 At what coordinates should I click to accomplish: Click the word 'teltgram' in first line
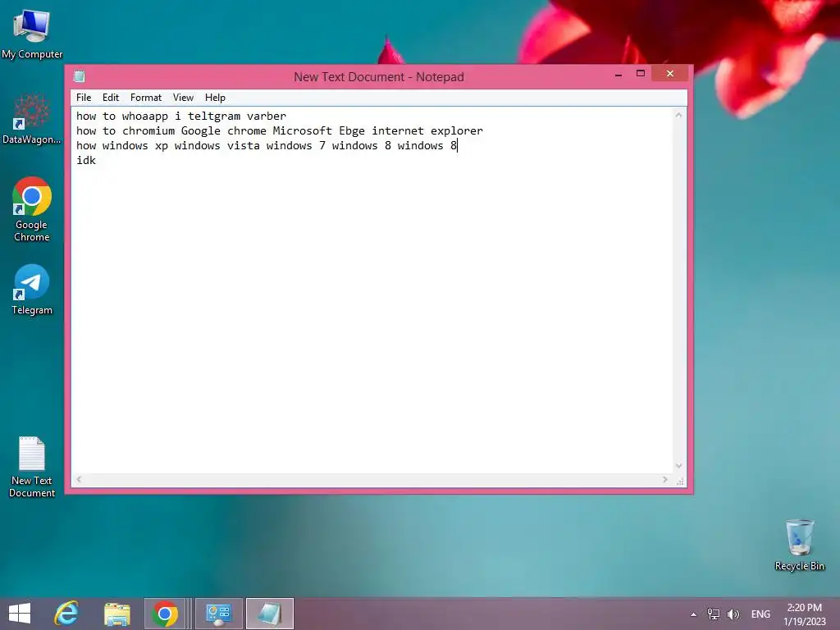(214, 116)
